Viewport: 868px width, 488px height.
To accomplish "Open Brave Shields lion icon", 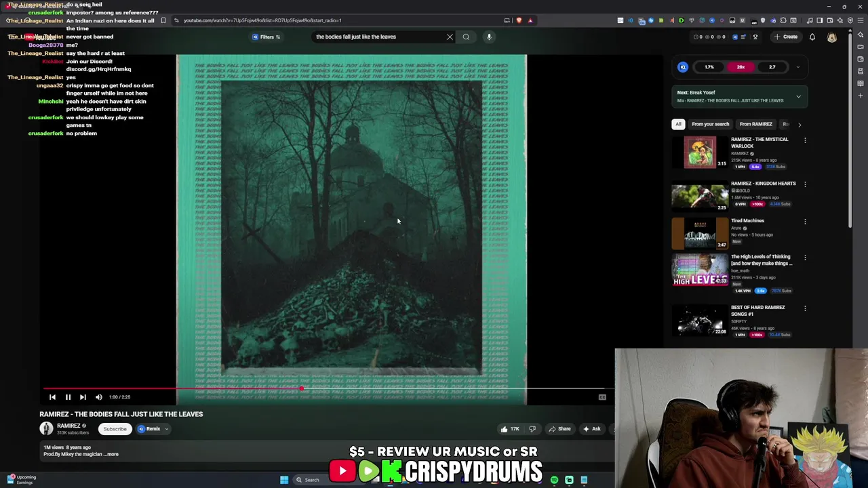I will (519, 20).
